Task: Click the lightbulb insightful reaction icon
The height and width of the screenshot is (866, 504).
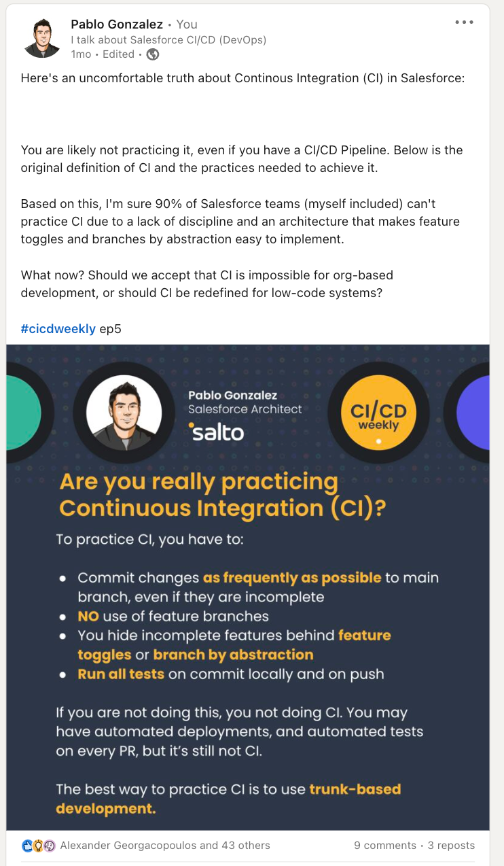Action: tap(38, 846)
